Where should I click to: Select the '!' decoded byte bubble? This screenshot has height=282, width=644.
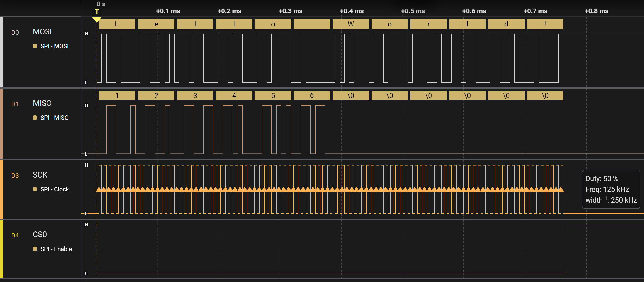[x=545, y=24]
